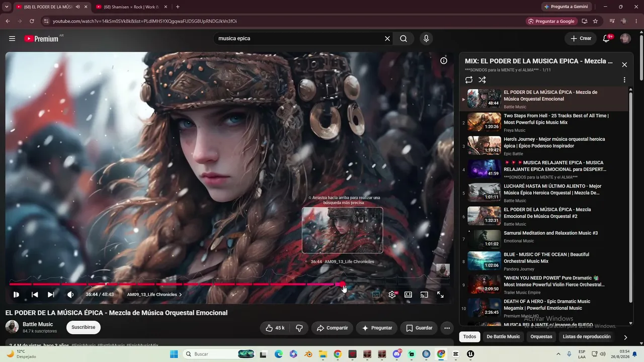
Task: Open Chrome media controls icon
Action: pos(612,21)
